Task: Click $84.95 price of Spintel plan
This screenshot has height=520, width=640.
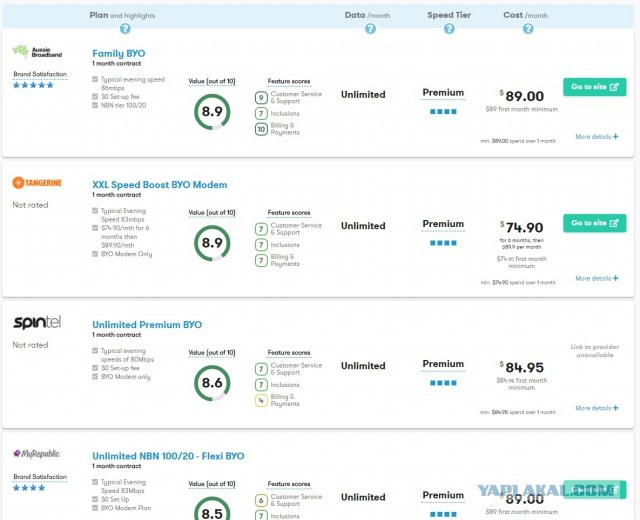Action: 522,367
